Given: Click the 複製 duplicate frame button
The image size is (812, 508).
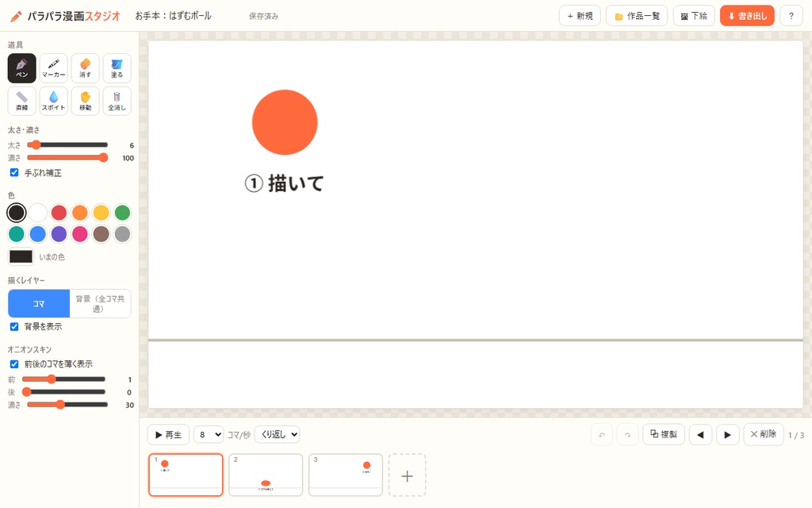Looking at the screenshot, I should [664, 434].
